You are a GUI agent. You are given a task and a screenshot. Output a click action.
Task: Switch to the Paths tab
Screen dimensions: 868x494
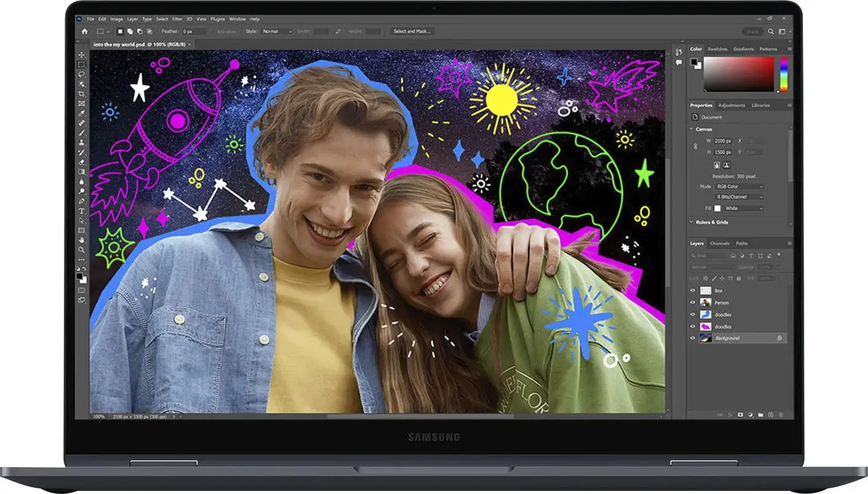coord(742,243)
